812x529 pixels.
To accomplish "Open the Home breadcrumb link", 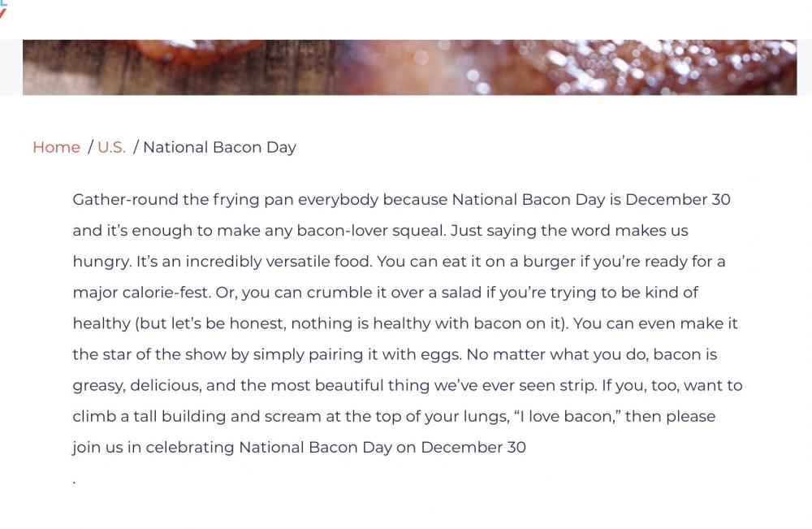I will (57, 147).
